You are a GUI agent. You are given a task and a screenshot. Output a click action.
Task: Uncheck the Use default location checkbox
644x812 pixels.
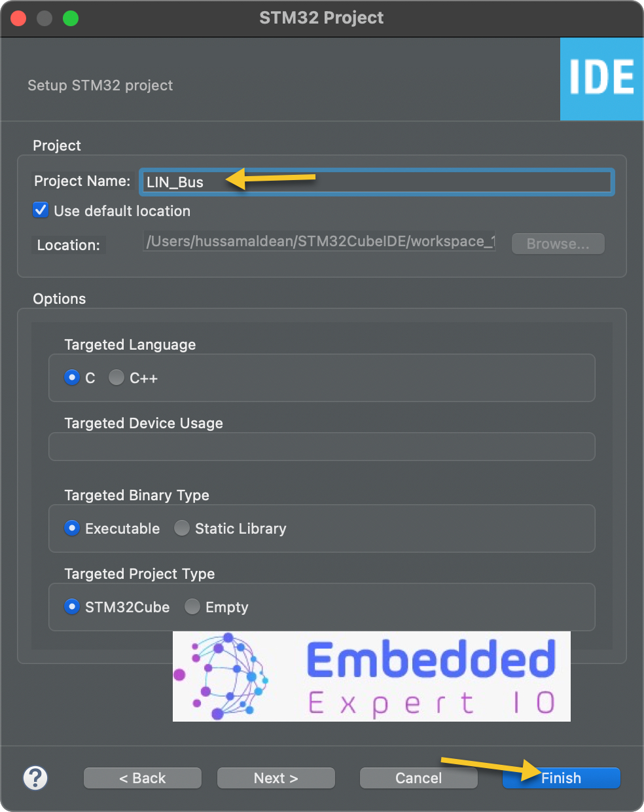pos(40,210)
